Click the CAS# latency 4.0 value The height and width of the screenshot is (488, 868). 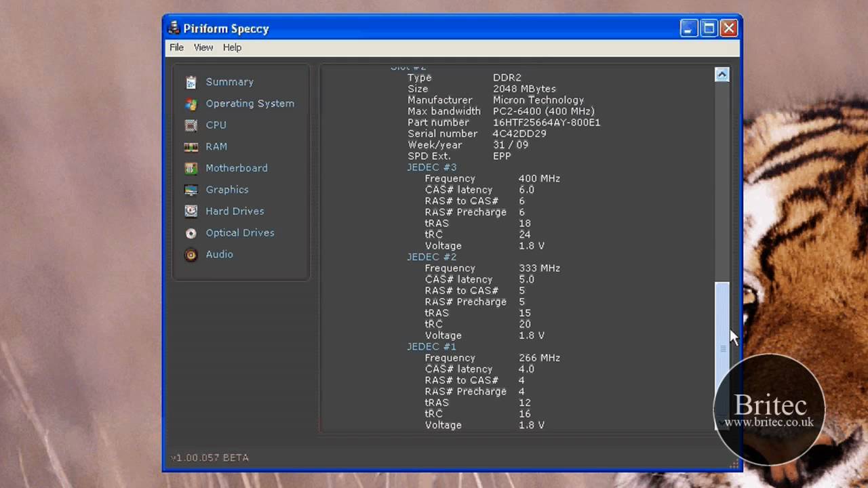526,369
